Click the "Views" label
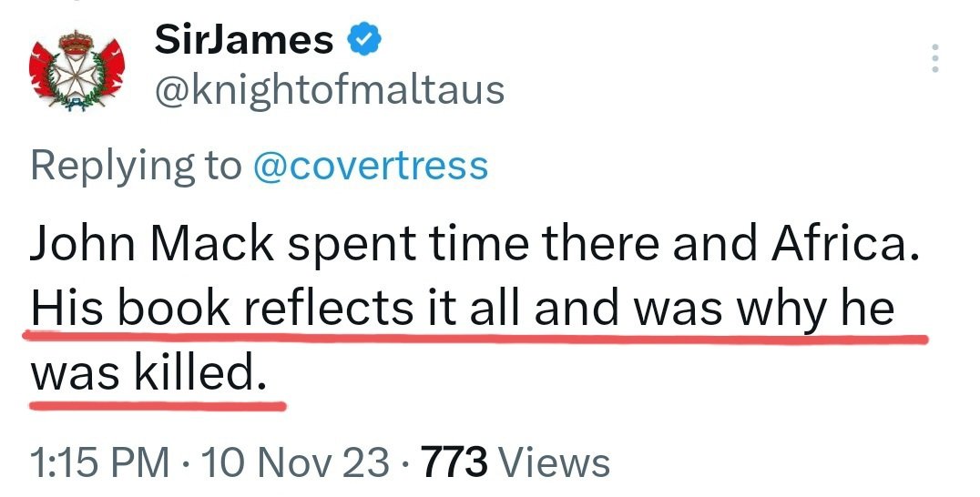 pos(555,462)
